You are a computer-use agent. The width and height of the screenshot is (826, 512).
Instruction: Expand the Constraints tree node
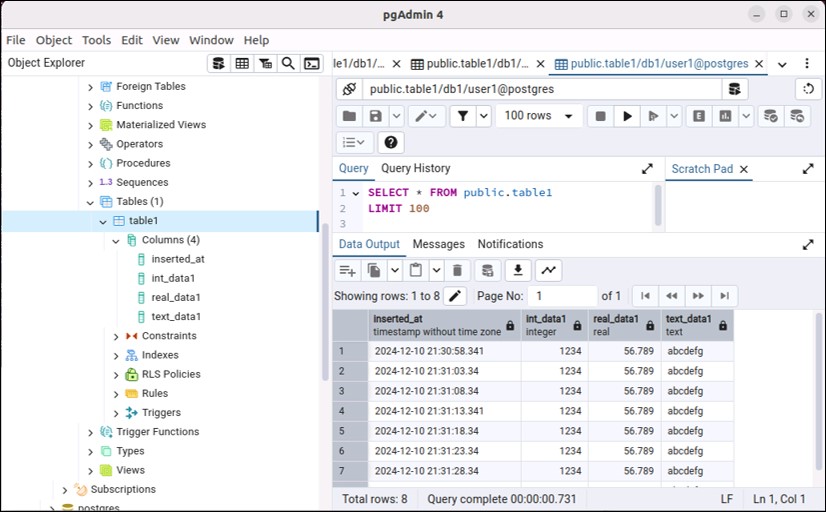pos(116,336)
